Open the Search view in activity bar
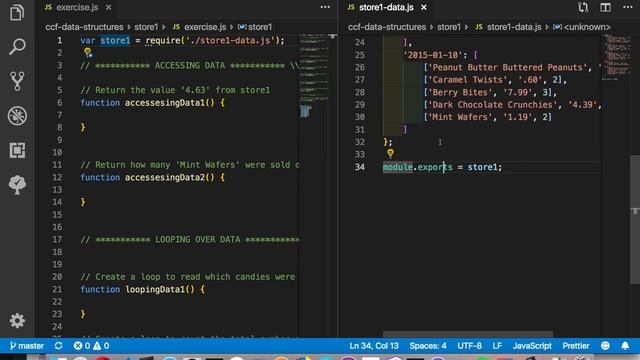The width and height of the screenshot is (640, 360). click(17, 47)
